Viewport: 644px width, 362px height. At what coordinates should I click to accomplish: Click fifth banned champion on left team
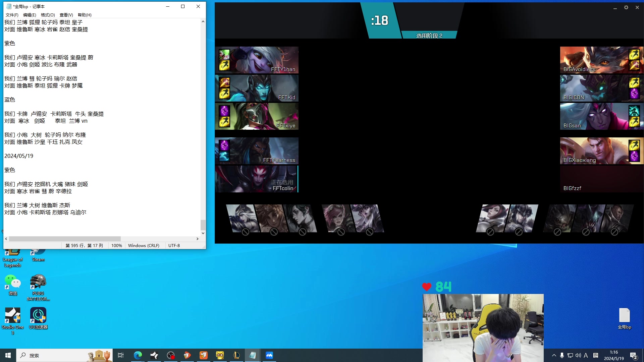[367, 219]
